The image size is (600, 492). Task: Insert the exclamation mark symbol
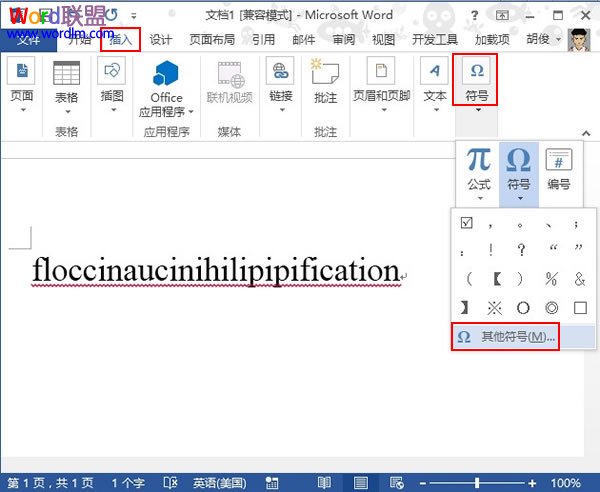pos(491,250)
